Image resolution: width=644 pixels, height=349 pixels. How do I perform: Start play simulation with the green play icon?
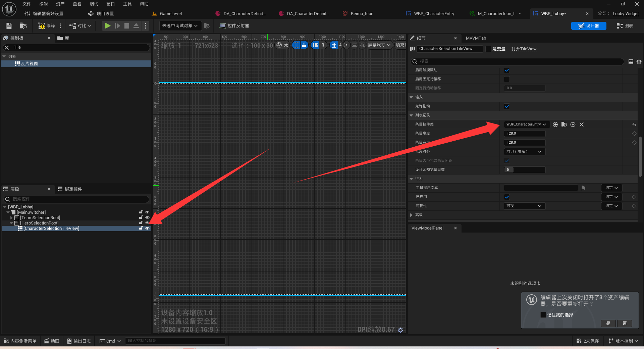[108, 26]
